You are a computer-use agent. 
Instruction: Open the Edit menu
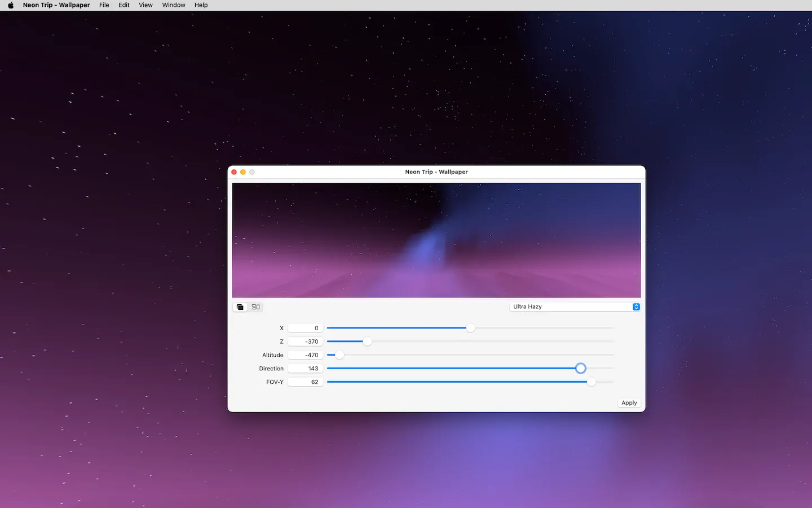click(124, 5)
